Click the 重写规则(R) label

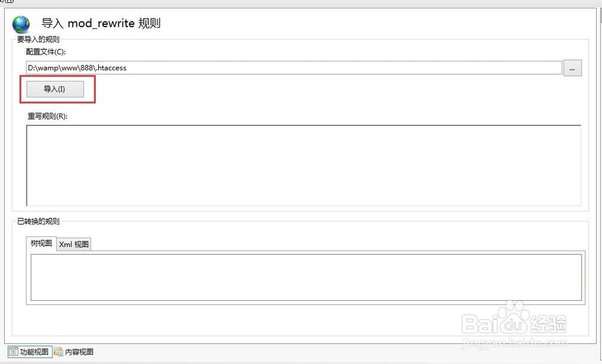(48, 116)
